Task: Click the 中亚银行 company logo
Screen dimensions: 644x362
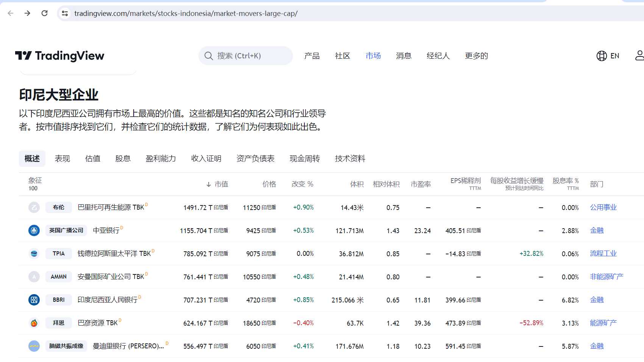Action: click(x=34, y=230)
